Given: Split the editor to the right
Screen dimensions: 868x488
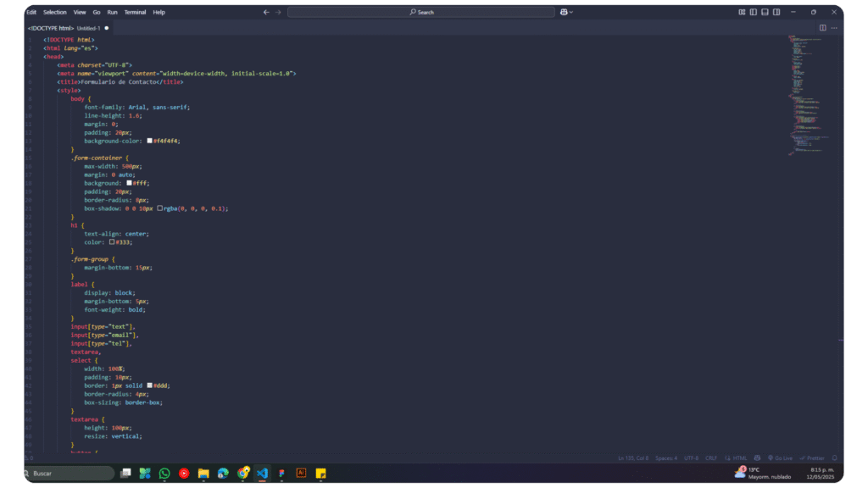Looking at the screenshot, I should [x=822, y=28].
